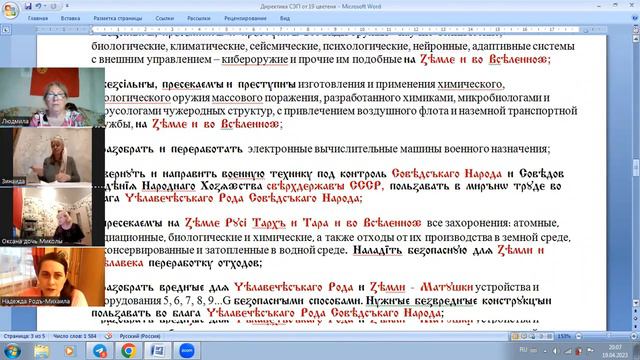Switch to Draft view
This screenshot has height=360, width=640.
550,336
